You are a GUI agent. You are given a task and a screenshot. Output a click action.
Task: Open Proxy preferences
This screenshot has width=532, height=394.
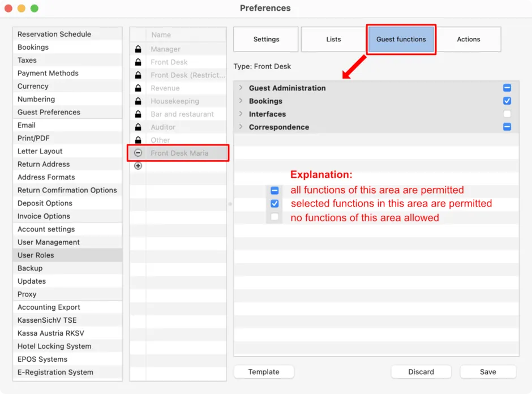pos(67,294)
